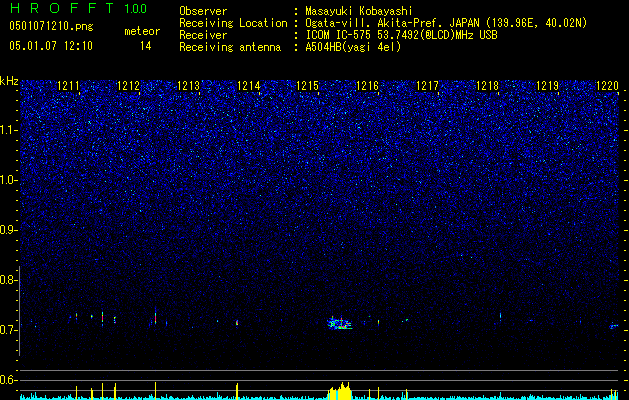
Task: Select the filename 0501071210.png
Action: [x=51, y=27]
